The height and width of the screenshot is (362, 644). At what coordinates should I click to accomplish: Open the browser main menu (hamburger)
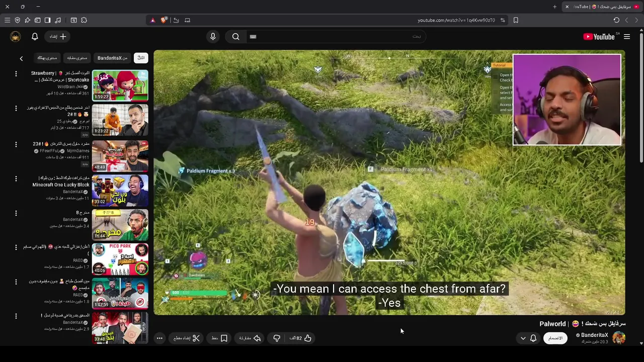pos(7,20)
